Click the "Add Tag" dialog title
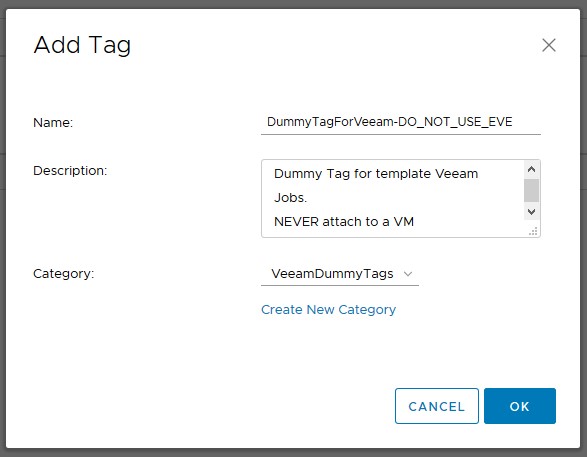Viewport: 587px width, 457px height. coord(82,45)
